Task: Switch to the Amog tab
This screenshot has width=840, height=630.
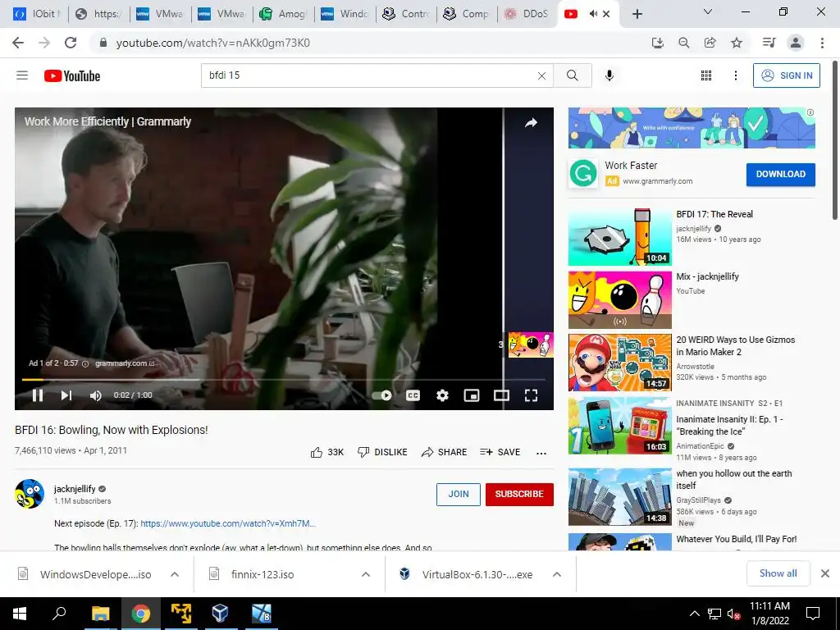Action: pyautogui.click(x=283, y=14)
